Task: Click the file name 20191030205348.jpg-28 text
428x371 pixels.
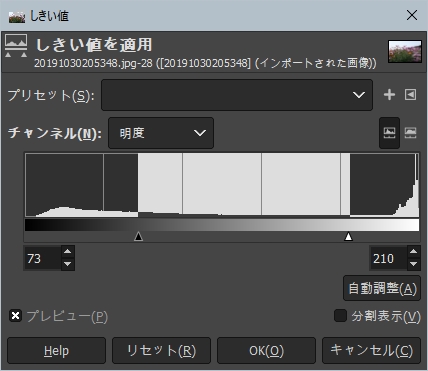Action: (93, 63)
